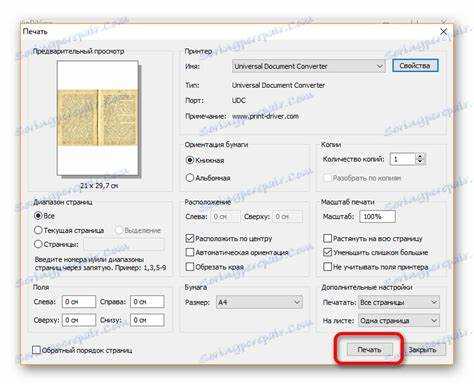
Task: Click the Снизу margin field
Action: [x=147, y=320]
